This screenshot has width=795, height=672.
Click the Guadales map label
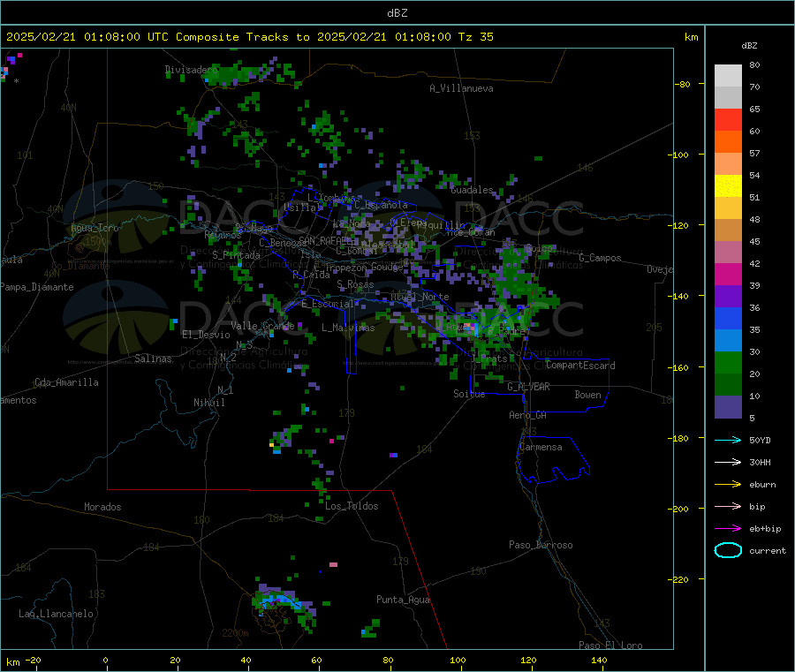472,190
